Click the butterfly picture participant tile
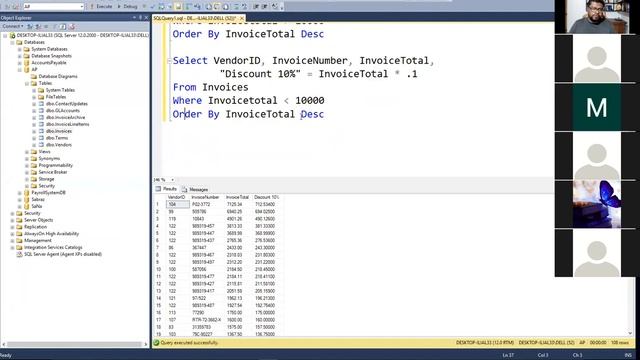The image size is (640, 360). (596, 204)
